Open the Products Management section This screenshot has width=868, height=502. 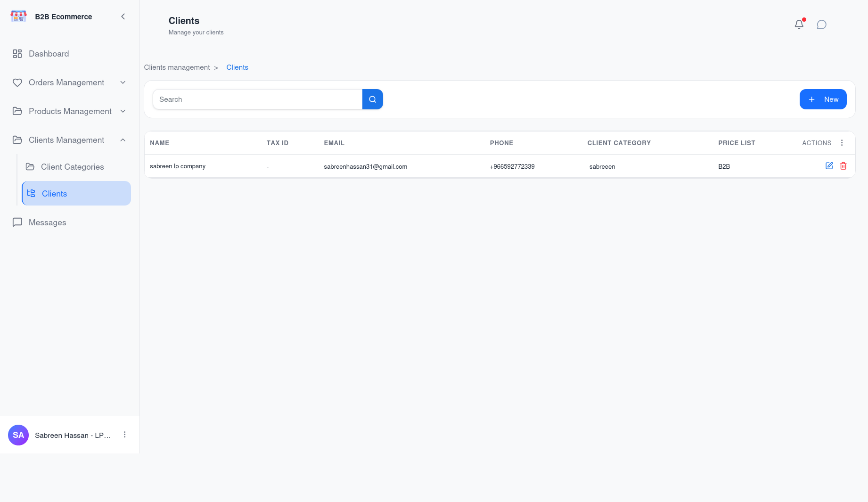click(70, 111)
